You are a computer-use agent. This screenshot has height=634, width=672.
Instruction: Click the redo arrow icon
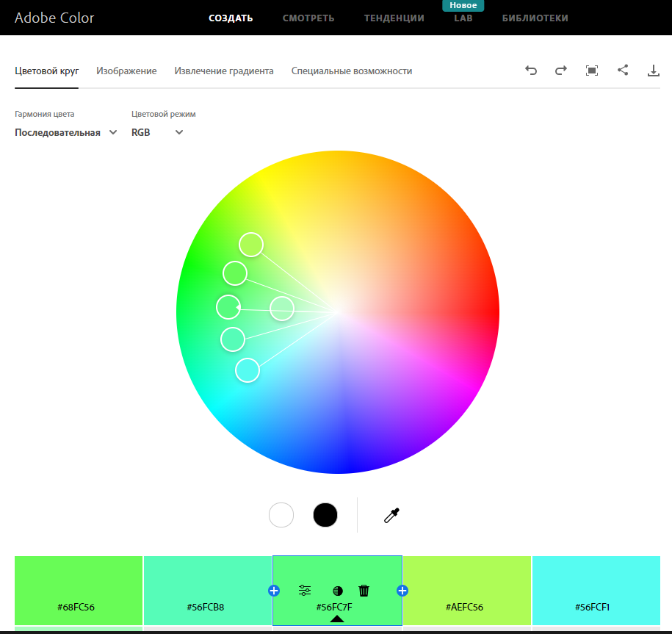point(561,71)
